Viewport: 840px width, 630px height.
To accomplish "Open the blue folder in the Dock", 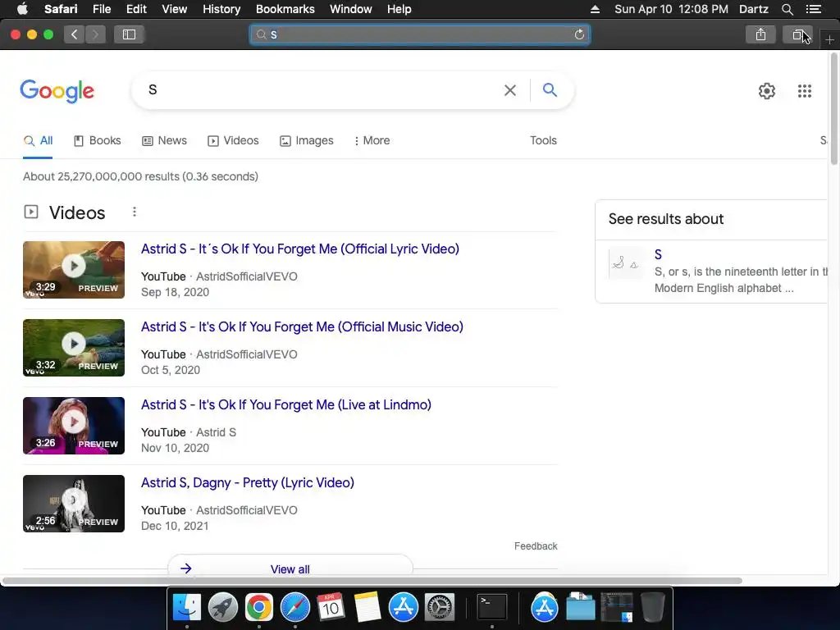I will point(581,607).
